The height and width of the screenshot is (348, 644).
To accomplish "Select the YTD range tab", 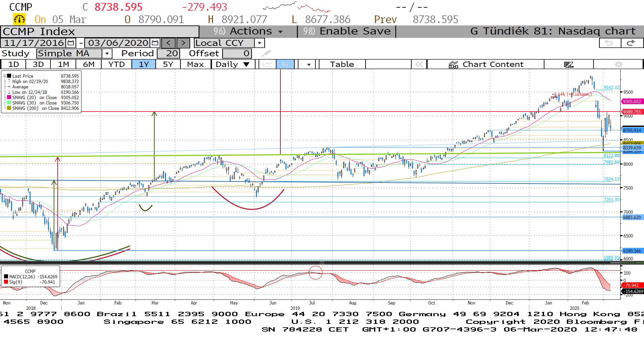I will pos(116,64).
